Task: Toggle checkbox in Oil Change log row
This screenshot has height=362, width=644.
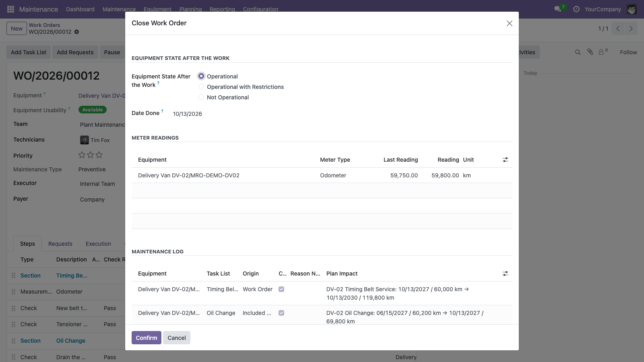Action: coord(281,313)
